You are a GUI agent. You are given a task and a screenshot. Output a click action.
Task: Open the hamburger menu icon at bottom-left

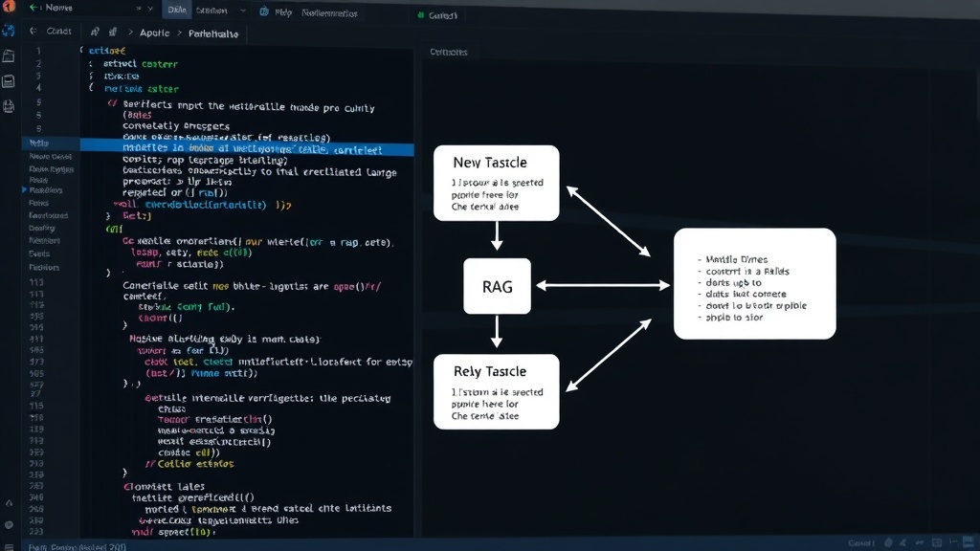point(9,546)
